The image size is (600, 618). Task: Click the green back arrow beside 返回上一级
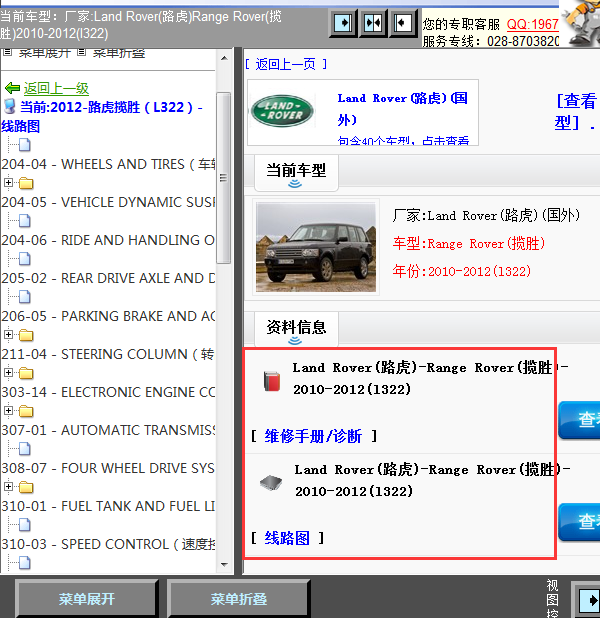pos(13,88)
